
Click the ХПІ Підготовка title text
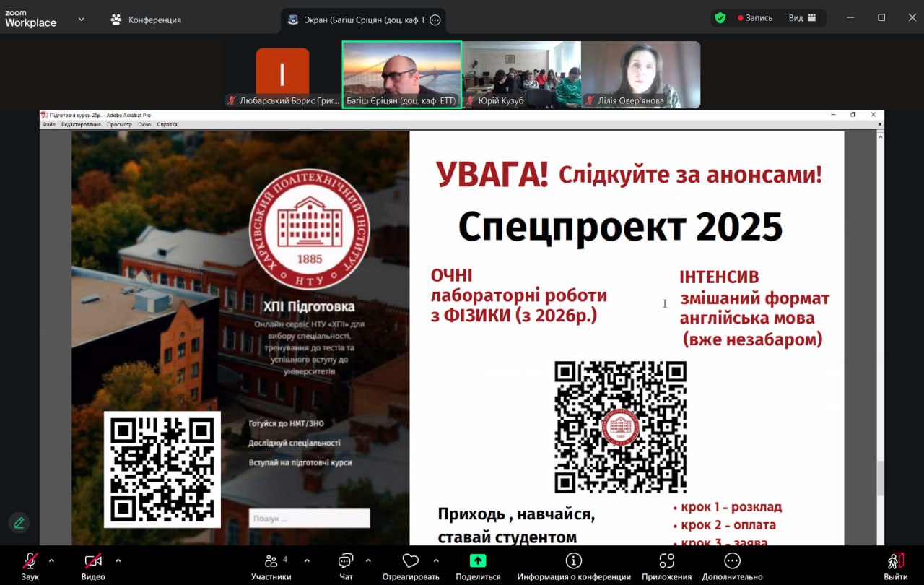click(x=309, y=306)
